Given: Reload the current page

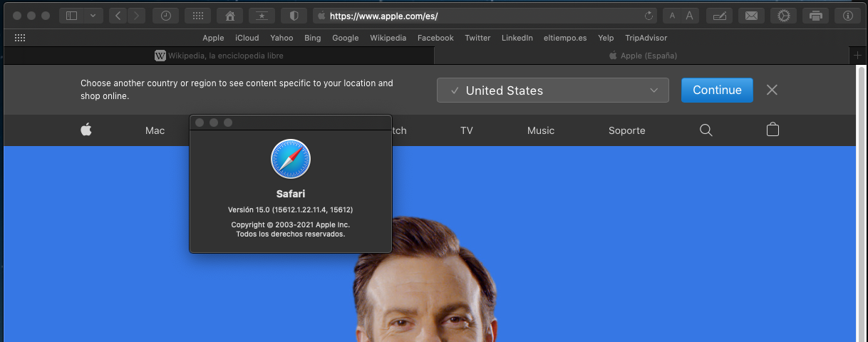Looking at the screenshot, I should coord(649,16).
